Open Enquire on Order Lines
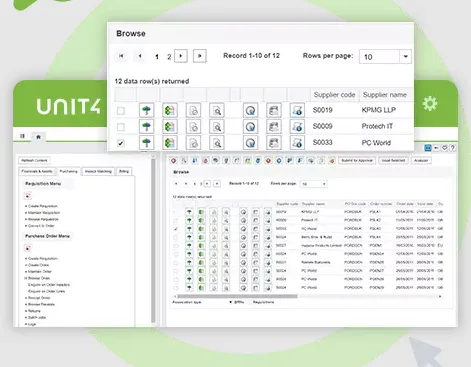471x367 pixels. [47, 291]
